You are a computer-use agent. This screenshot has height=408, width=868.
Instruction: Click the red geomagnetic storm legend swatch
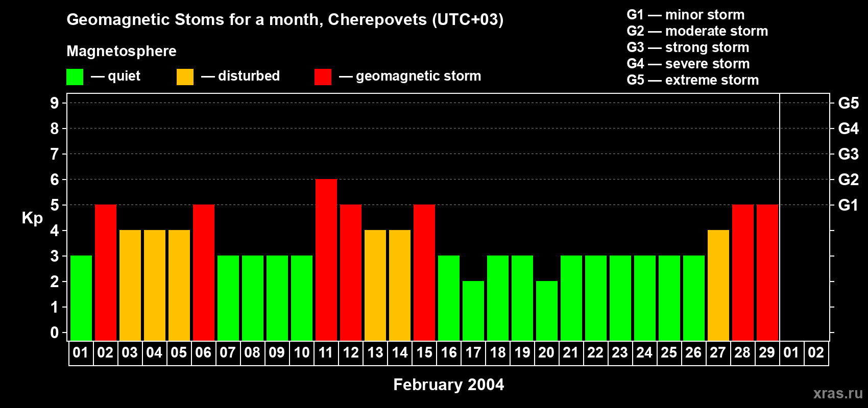coord(323,77)
